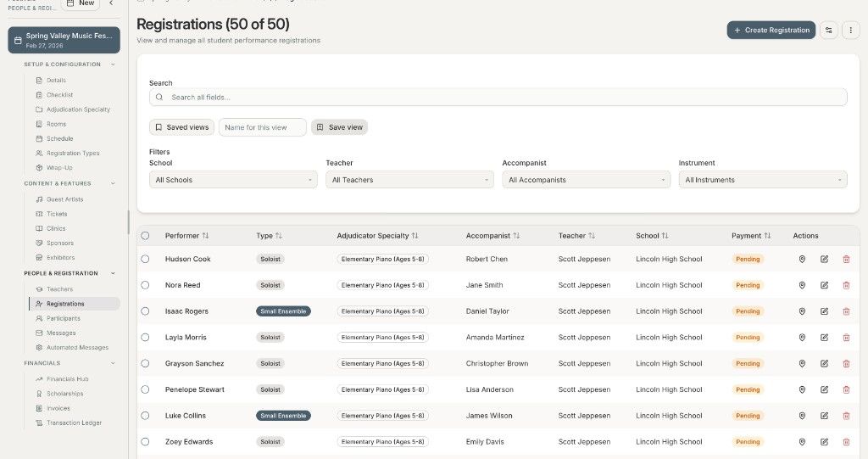Image resolution: width=868 pixels, height=459 pixels.
Task: Click the location pin icon for Isaac Rogers
Action: (802, 311)
